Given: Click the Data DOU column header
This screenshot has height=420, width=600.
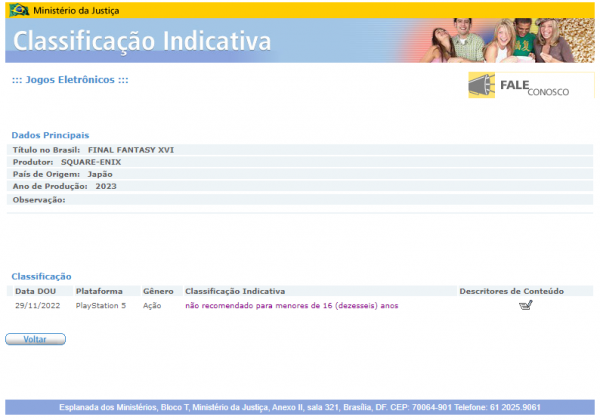Looking at the screenshot, I should coord(35,291).
